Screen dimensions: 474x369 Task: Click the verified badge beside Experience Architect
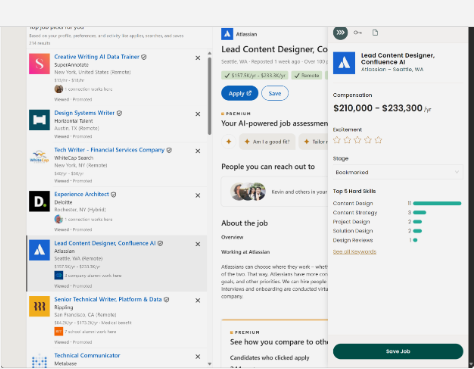click(114, 194)
